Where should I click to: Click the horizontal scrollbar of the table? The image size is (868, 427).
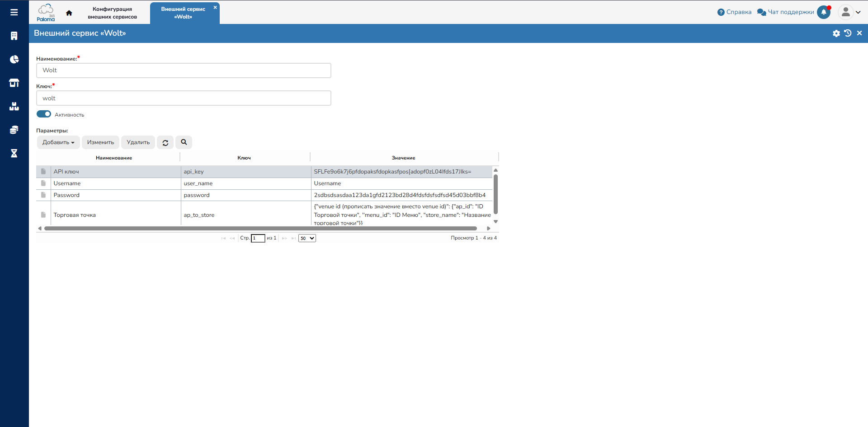point(260,229)
